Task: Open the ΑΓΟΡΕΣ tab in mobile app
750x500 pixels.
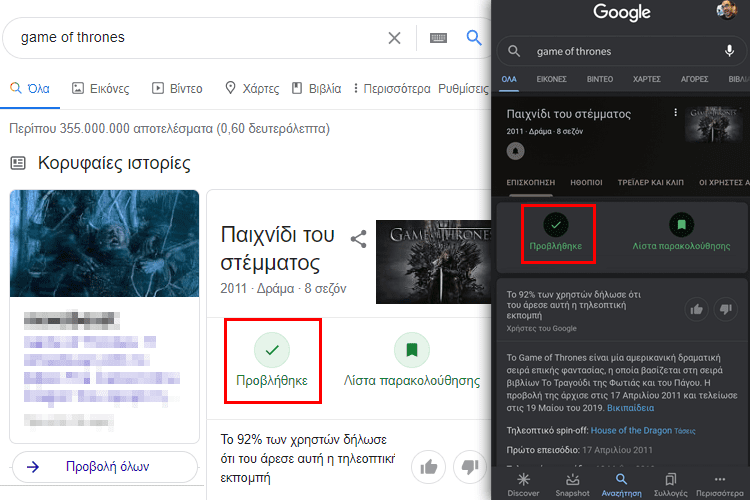Action: (x=695, y=79)
